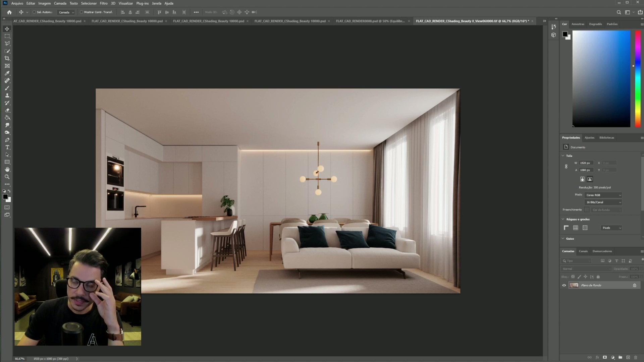Enable Mostrar Contr. Transf. checkbox

[82, 12]
